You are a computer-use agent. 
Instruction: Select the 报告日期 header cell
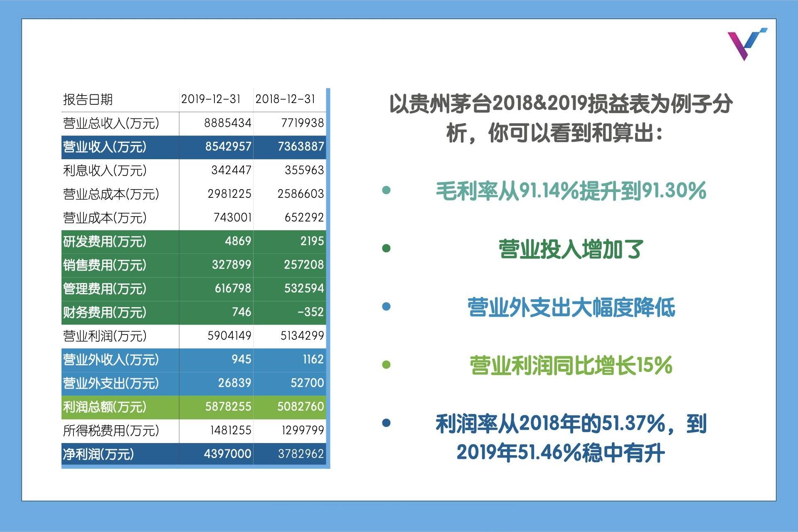click(88, 100)
